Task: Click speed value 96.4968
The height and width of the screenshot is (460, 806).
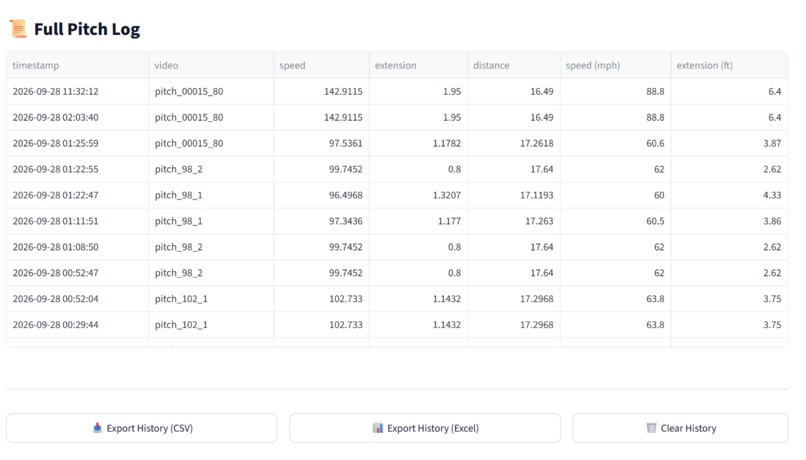Action: coord(345,195)
